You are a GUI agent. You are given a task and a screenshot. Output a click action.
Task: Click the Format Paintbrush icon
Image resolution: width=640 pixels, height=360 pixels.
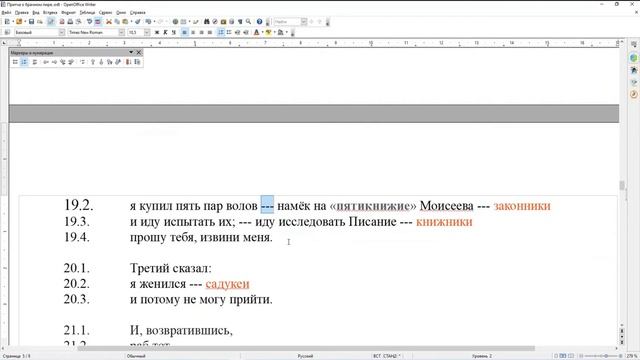(x=138, y=22)
